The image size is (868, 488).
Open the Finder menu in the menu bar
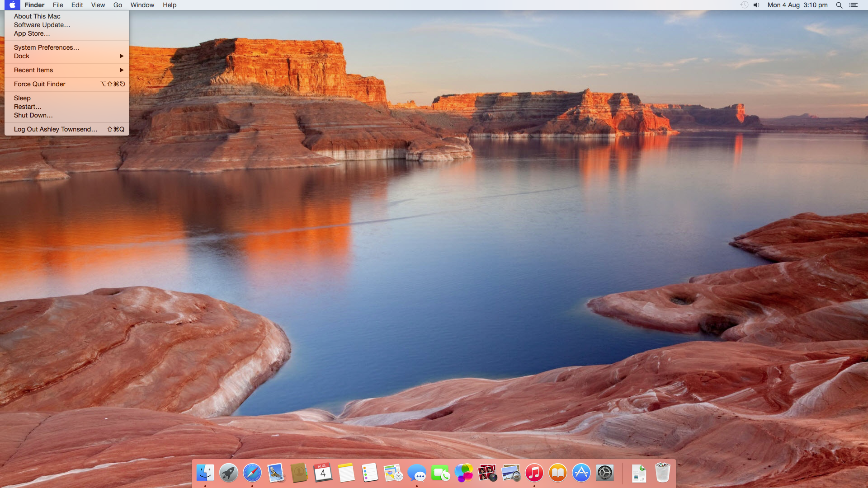34,5
